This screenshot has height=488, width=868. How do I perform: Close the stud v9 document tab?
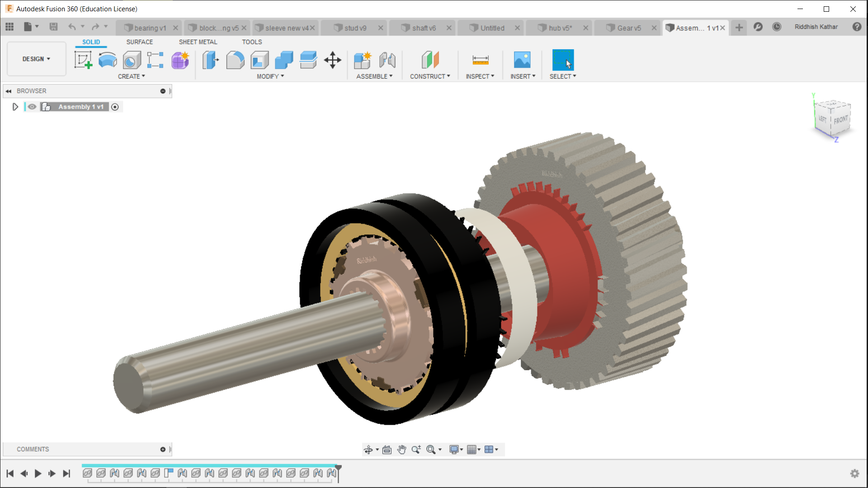tap(381, 28)
